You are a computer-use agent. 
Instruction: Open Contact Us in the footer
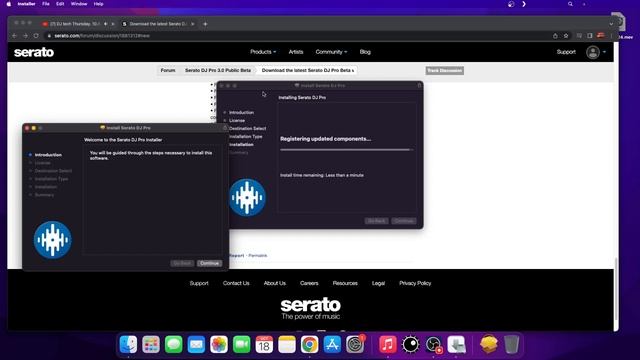[236, 283]
